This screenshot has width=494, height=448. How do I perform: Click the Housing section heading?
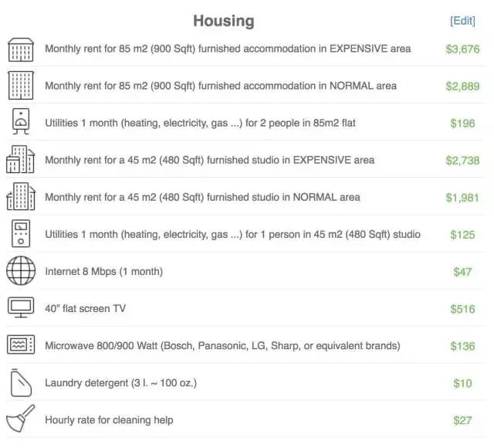point(224,21)
